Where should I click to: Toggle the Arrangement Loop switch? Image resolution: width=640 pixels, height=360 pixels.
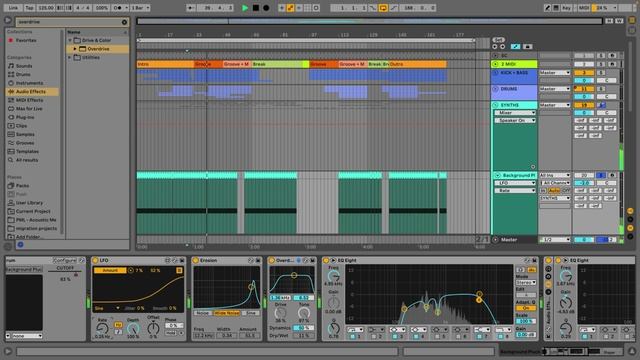(383, 8)
